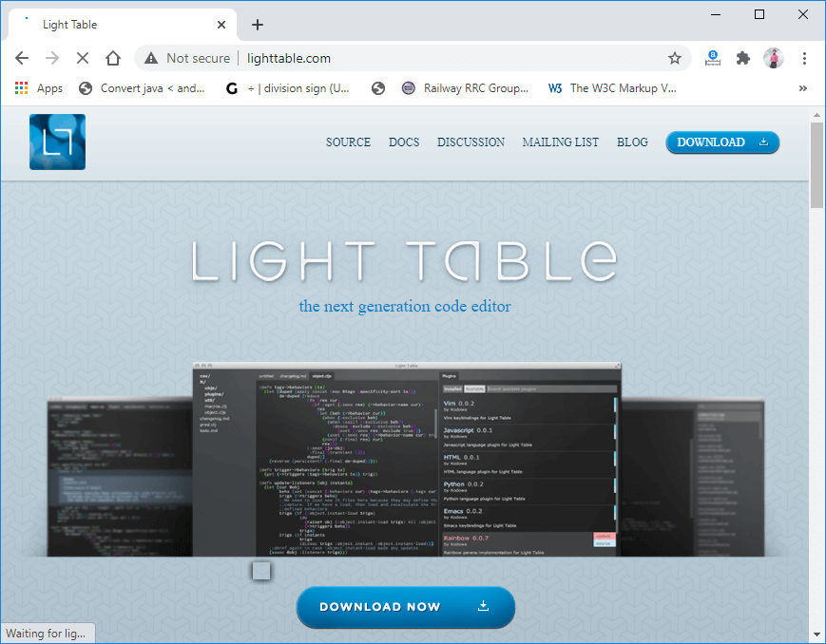The image size is (826, 644).
Task: Click the large LIGHT TABLE title
Action: (x=405, y=260)
